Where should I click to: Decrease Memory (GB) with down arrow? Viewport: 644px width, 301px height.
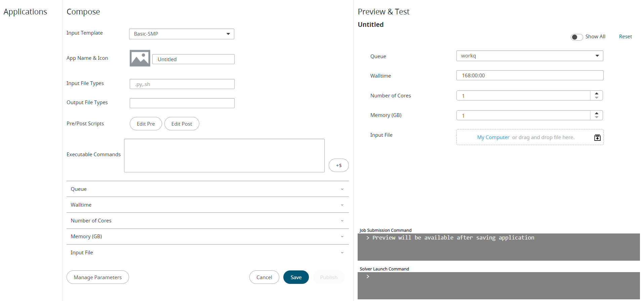(x=597, y=118)
